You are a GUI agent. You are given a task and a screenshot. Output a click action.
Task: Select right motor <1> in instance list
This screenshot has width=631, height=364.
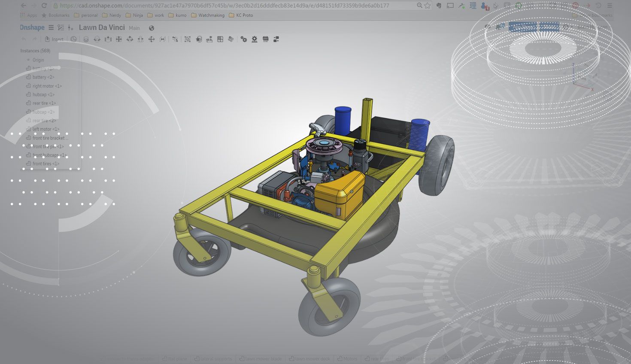(47, 86)
